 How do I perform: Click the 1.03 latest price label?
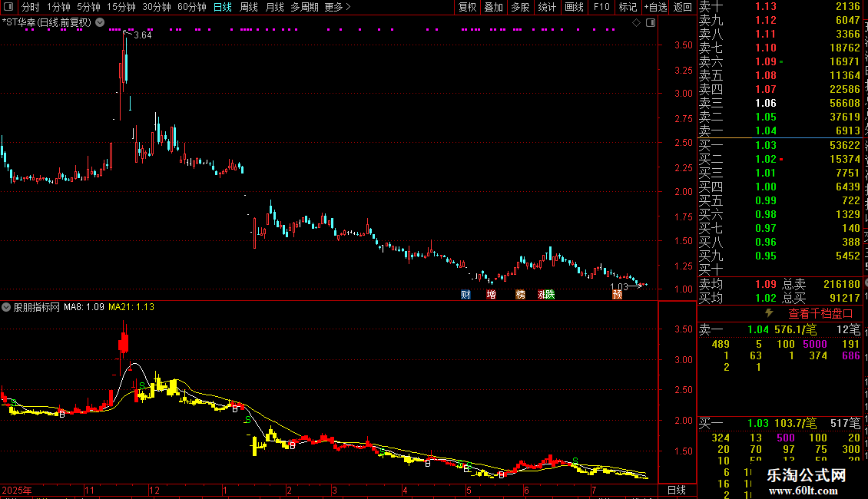click(x=619, y=286)
